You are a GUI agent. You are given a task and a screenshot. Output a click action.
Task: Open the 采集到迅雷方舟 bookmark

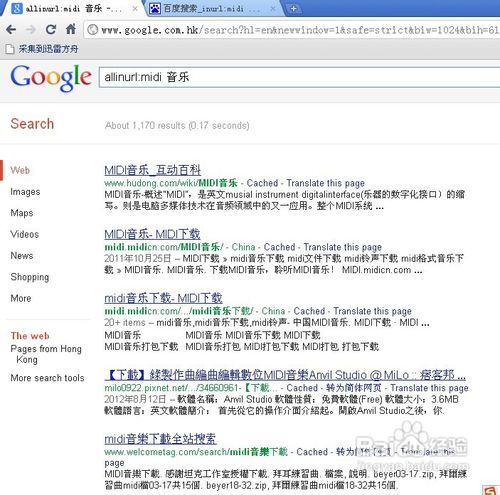48,49
